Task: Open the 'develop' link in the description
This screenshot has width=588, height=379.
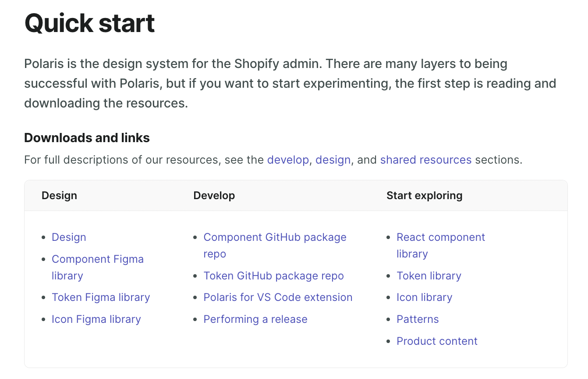Action: (x=288, y=160)
